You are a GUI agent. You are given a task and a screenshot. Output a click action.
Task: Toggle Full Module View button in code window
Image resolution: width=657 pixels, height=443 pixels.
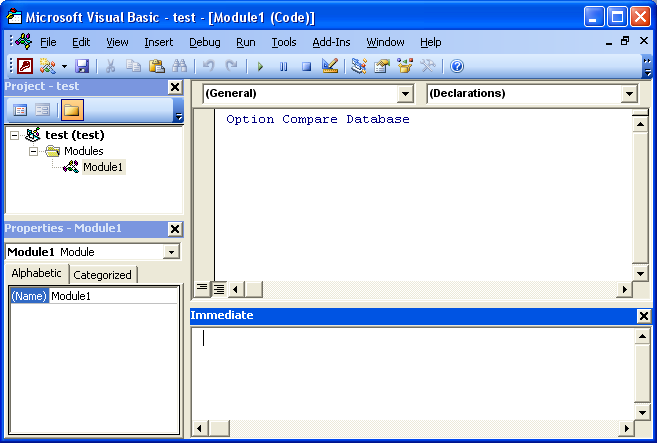(x=219, y=289)
